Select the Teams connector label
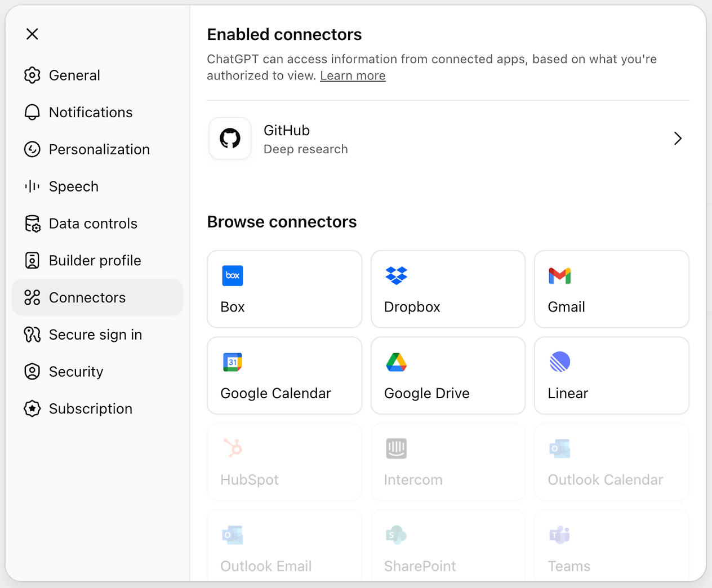 (x=569, y=566)
